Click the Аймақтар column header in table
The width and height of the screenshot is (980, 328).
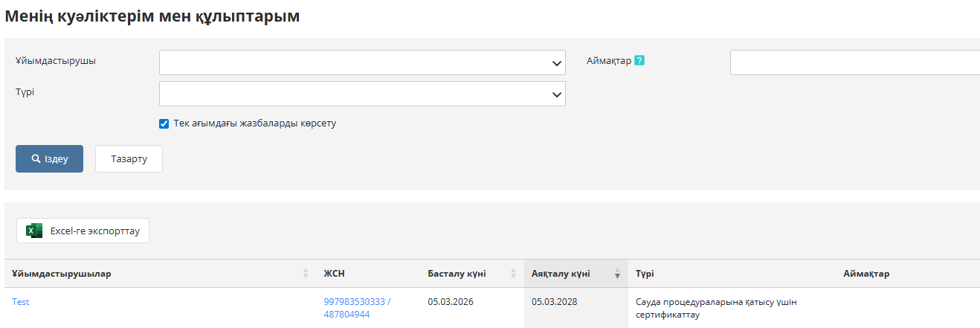click(x=866, y=274)
